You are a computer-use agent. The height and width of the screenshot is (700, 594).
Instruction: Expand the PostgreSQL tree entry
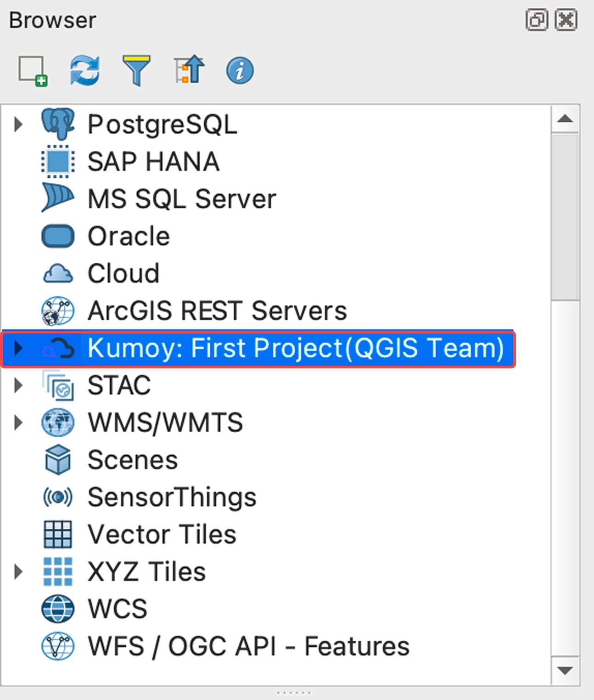18,123
